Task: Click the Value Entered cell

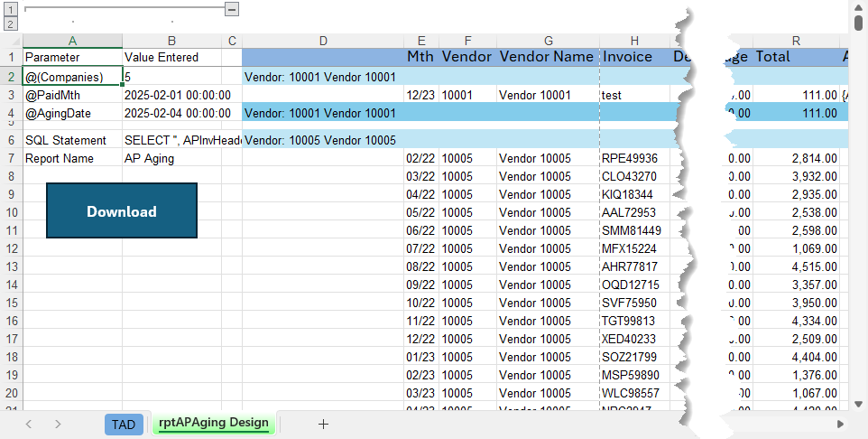Action: pyautogui.click(x=172, y=57)
